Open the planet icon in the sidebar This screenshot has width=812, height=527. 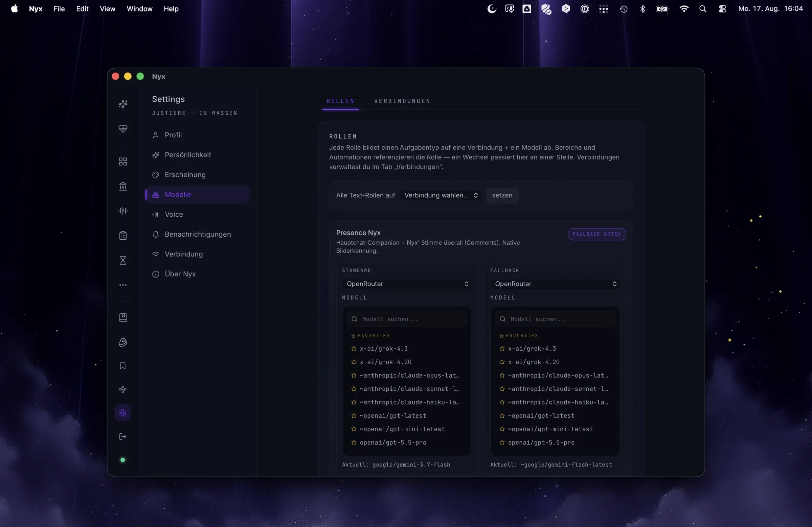point(123,342)
